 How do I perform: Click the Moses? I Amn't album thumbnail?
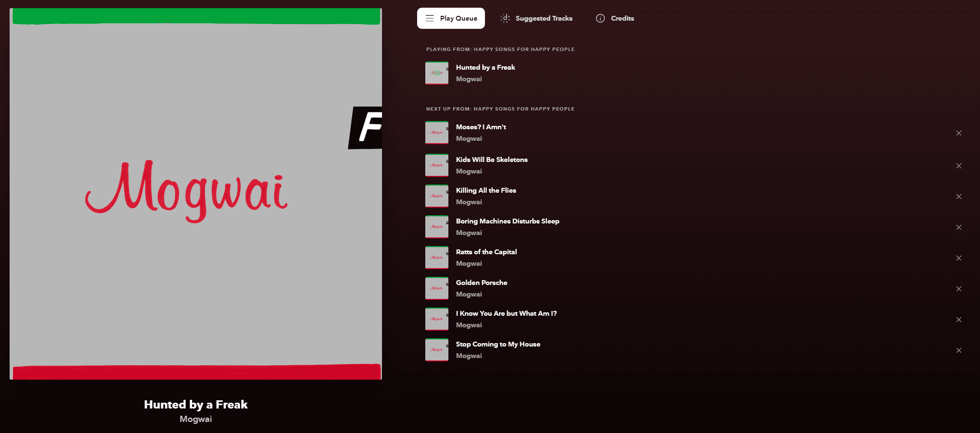(x=437, y=133)
